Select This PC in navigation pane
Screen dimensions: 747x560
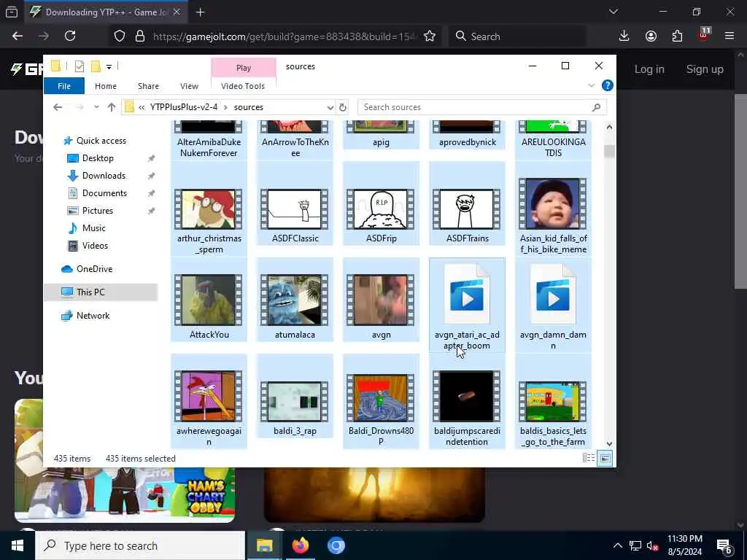click(x=101, y=292)
